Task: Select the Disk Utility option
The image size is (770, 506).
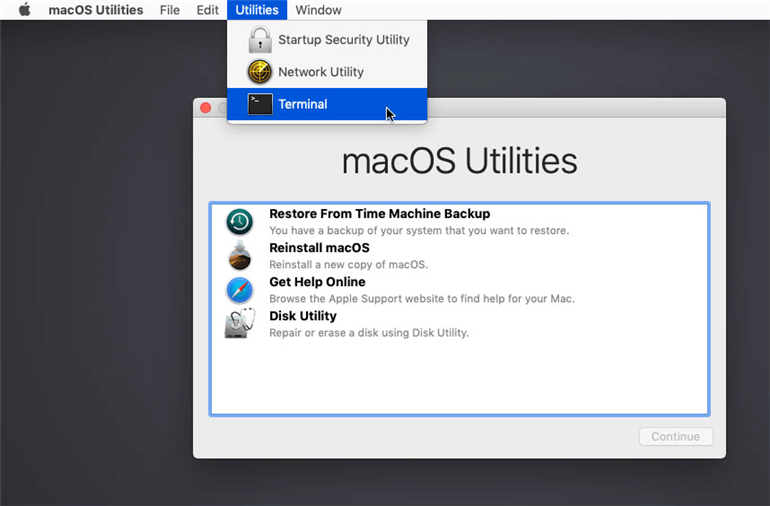Action: [459, 324]
